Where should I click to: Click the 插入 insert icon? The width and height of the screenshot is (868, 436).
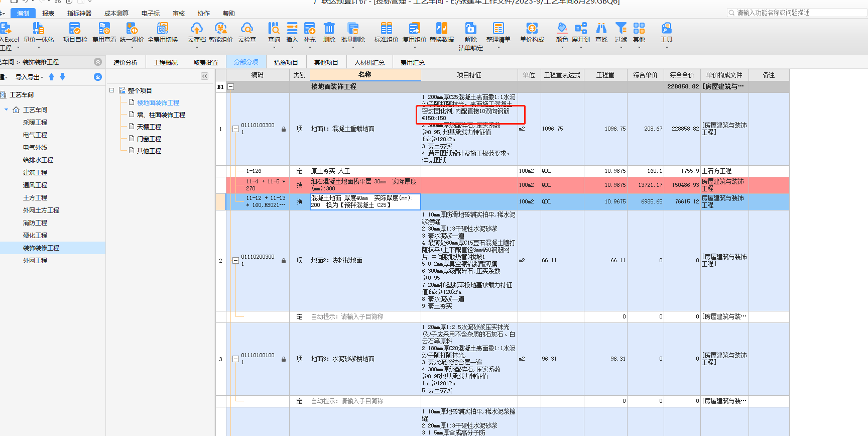pyautogui.click(x=292, y=28)
